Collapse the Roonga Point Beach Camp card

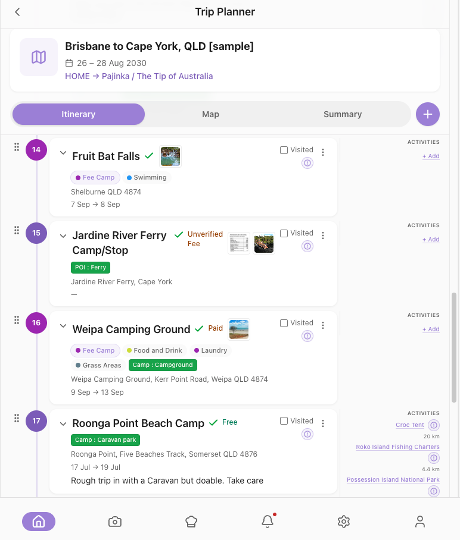click(63, 424)
